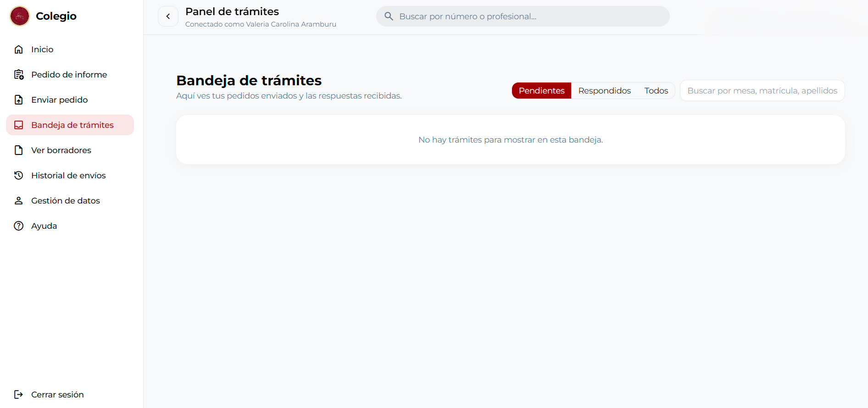Click the Cerrar sesión exit icon

point(19,395)
